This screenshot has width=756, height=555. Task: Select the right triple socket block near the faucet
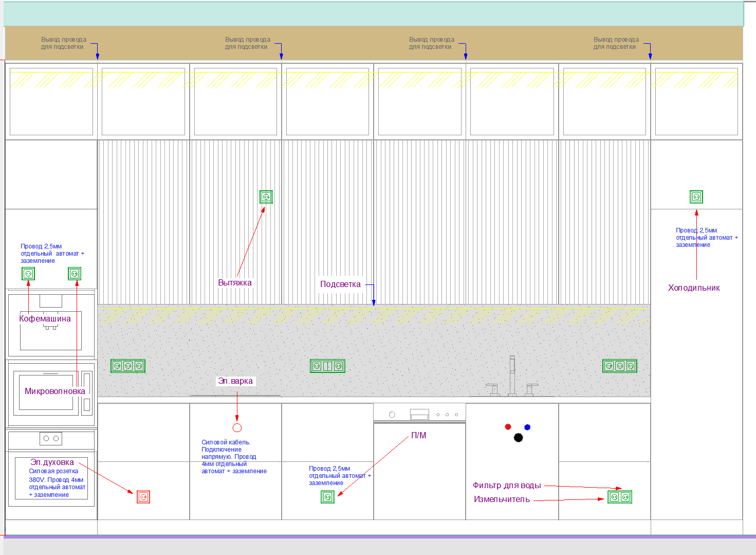click(x=620, y=366)
